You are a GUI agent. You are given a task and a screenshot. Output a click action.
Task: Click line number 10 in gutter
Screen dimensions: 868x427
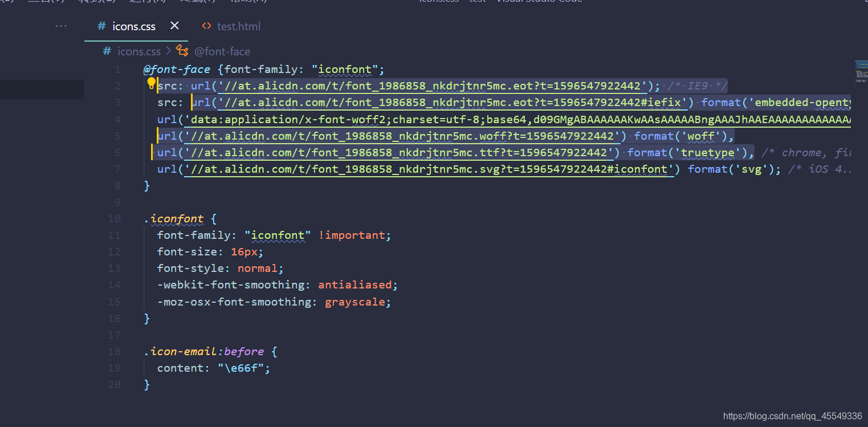(x=114, y=218)
